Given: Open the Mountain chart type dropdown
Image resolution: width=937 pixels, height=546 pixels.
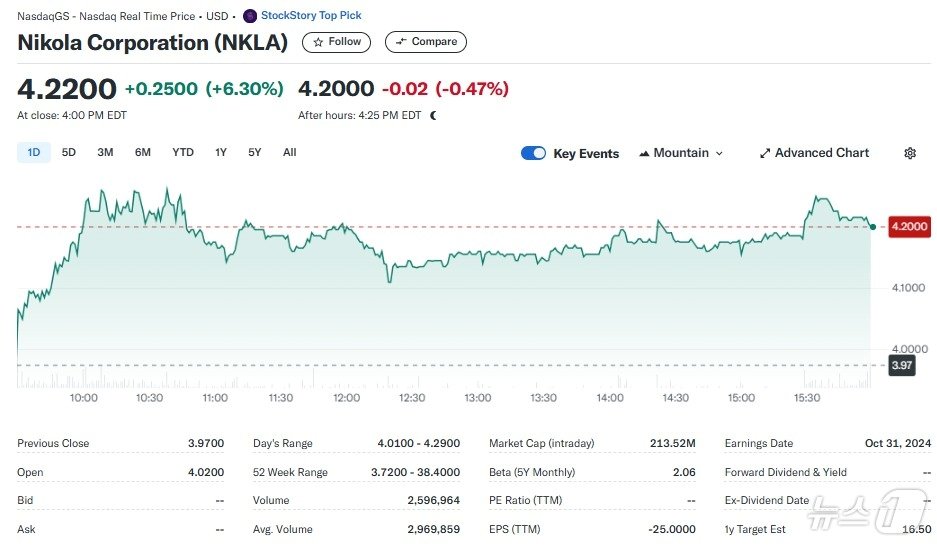Looking at the screenshot, I should (x=680, y=153).
